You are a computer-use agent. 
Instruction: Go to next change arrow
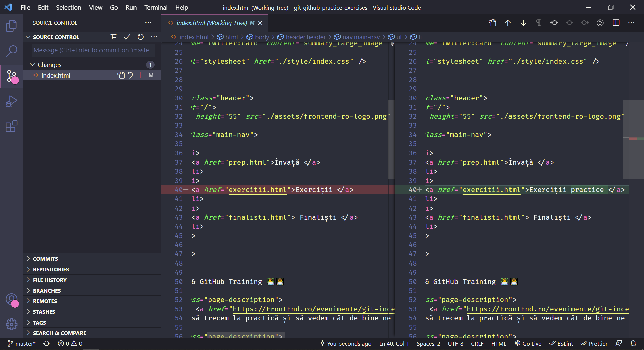tap(523, 23)
